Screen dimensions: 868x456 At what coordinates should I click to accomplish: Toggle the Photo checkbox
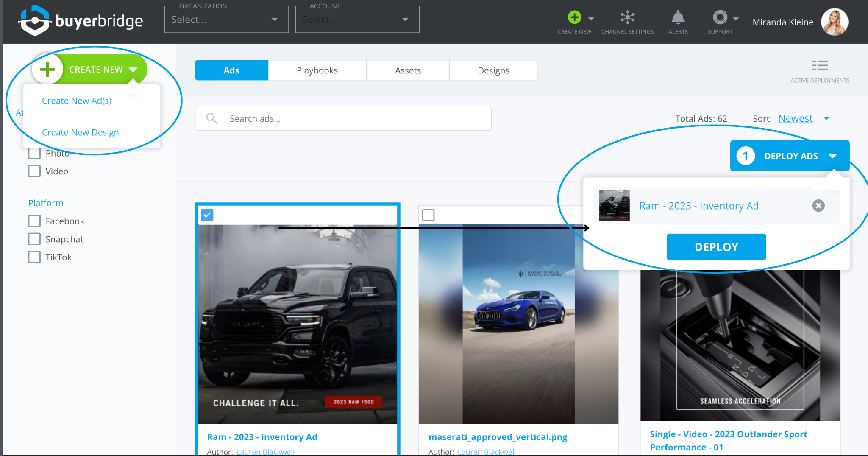34,153
